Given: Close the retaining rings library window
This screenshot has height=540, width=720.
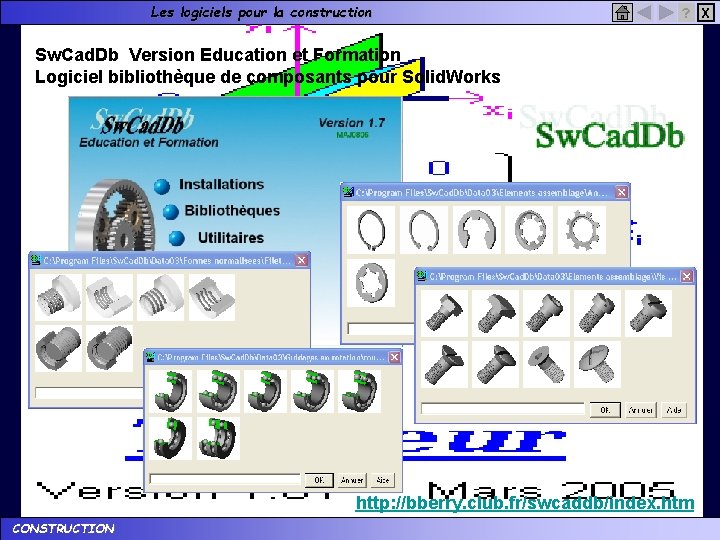Looking at the screenshot, I should coord(621,192).
